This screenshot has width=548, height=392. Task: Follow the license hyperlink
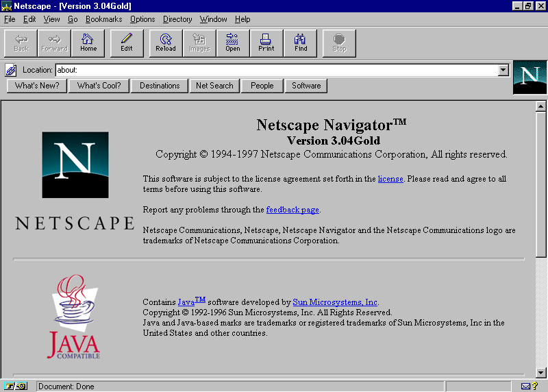pyautogui.click(x=390, y=179)
